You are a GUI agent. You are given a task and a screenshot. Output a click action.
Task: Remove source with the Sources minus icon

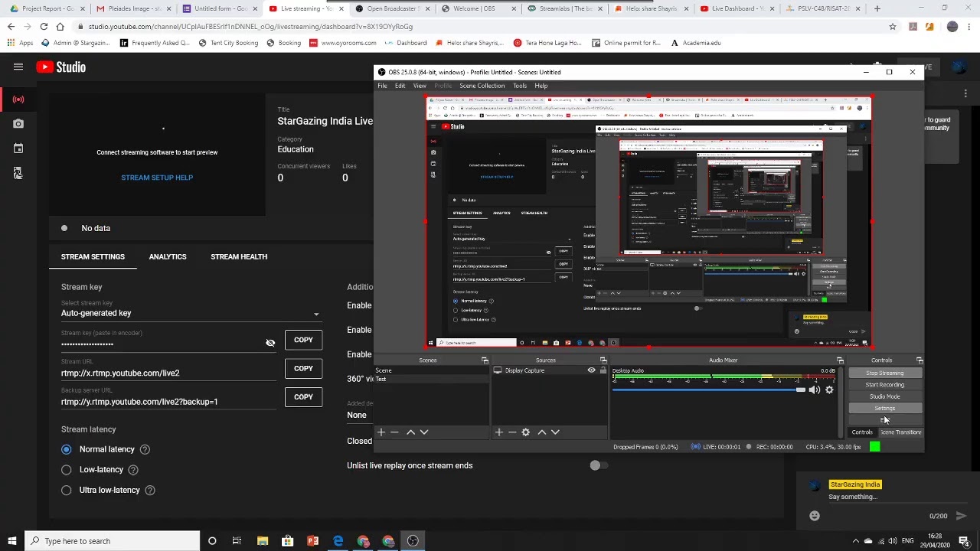point(512,432)
